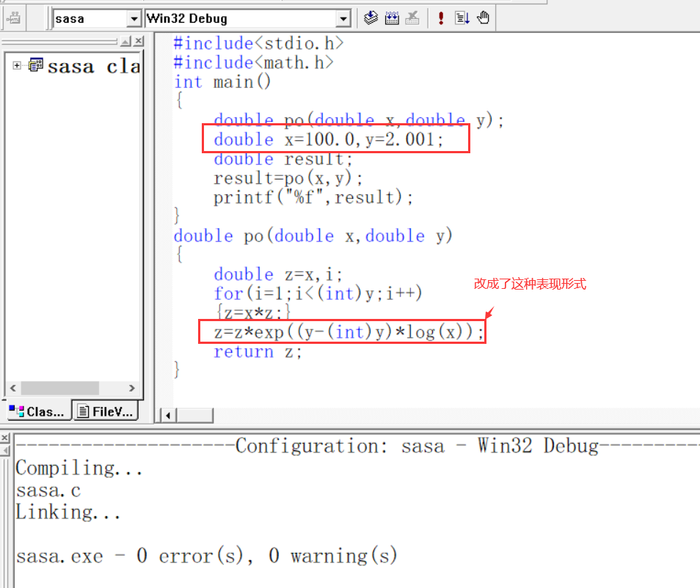
Task: Open the Win32 Debug configuration dropdown
Action: pyautogui.click(x=343, y=18)
